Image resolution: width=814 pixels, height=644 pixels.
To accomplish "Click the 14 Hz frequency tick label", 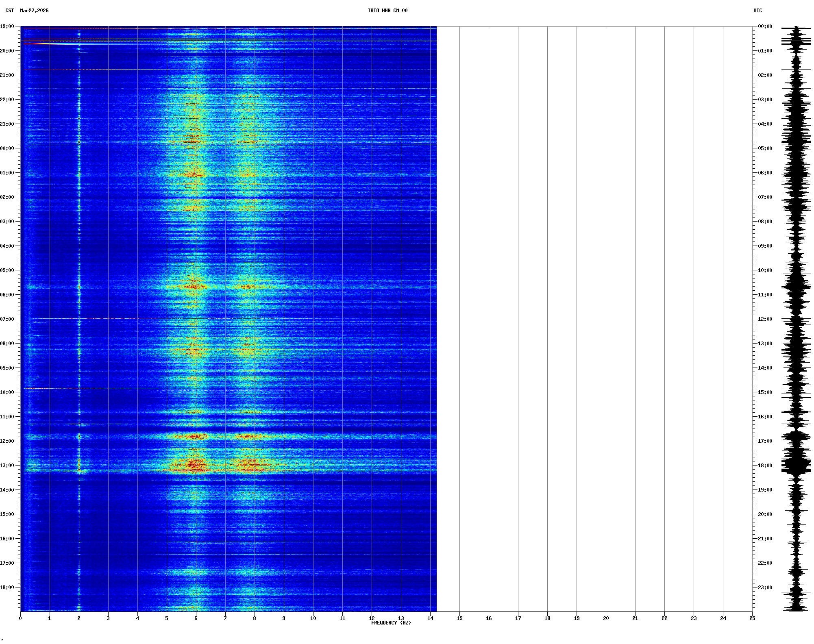I will click(x=430, y=618).
